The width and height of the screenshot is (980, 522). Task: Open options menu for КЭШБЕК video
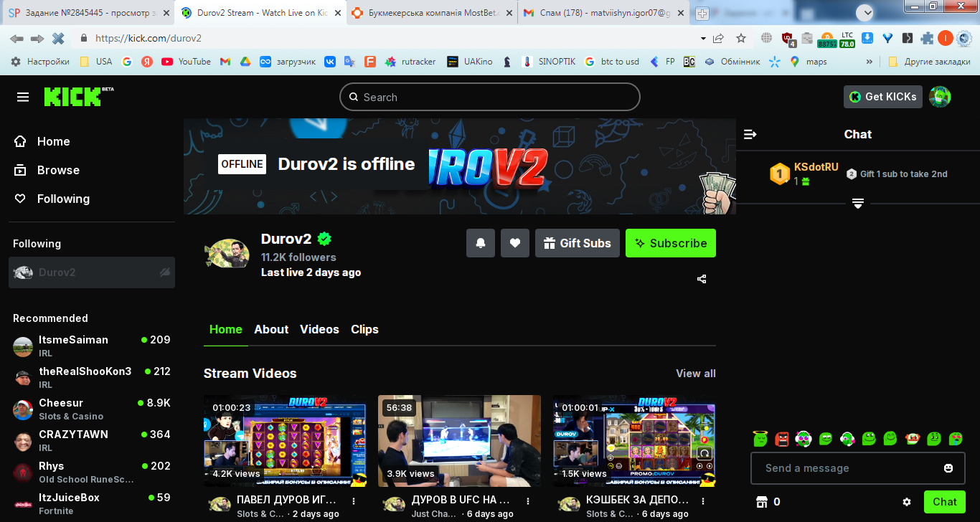(703, 501)
